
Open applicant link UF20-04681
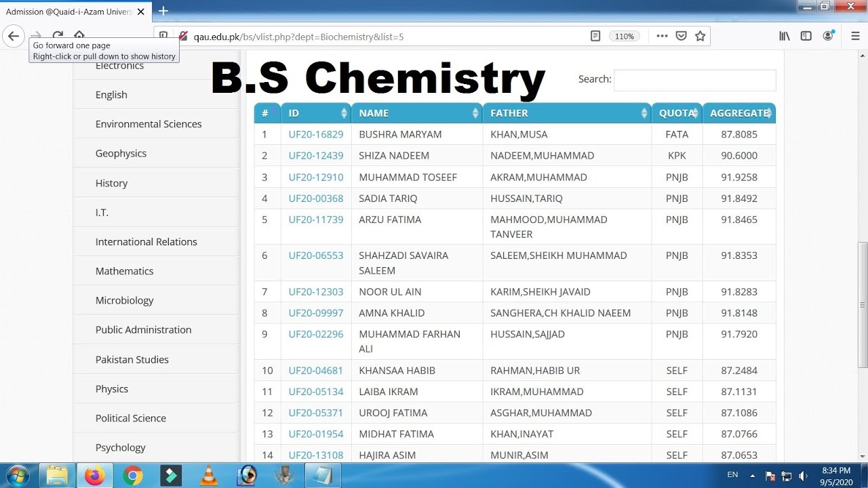(316, 370)
